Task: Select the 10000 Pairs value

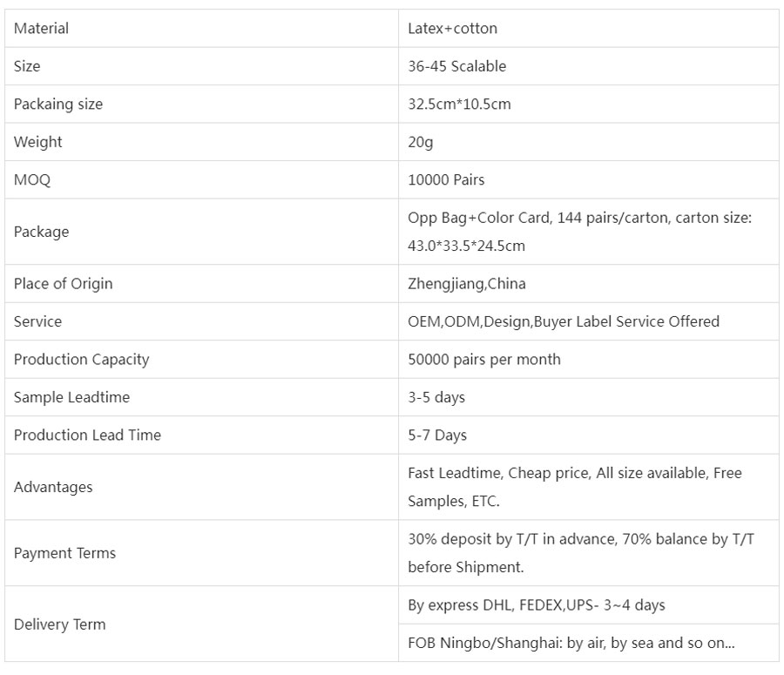Action: [x=446, y=180]
